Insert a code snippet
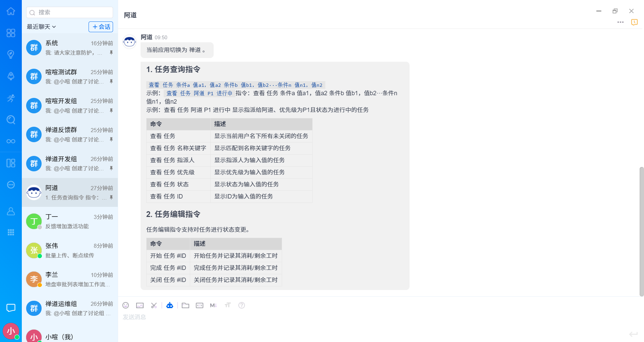Screen dimensions: 644x342 click(x=200, y=305)
